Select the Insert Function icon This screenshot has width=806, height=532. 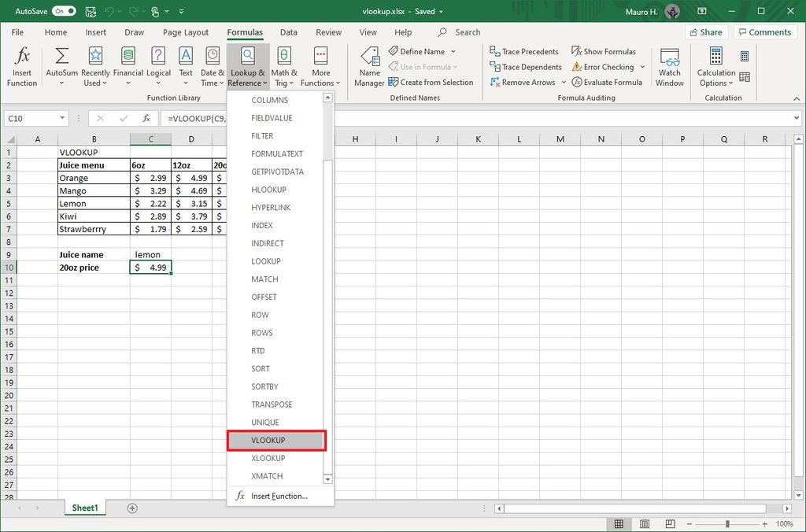click(x=21, y=66)
